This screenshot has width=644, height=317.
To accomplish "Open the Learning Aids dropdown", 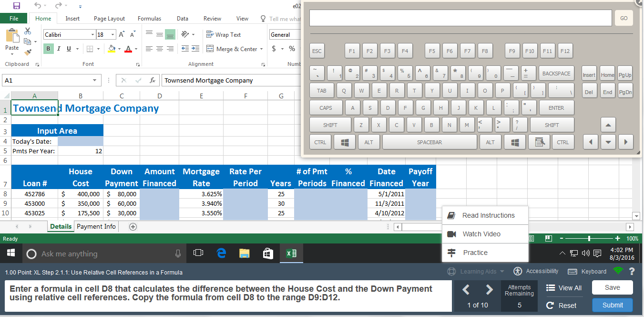I will pos(477,271).
